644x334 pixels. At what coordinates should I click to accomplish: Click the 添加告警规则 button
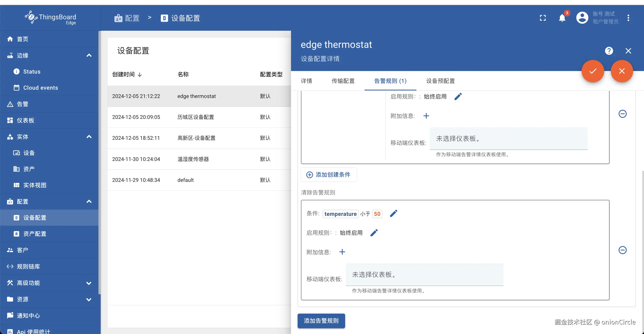pos(321,321)
